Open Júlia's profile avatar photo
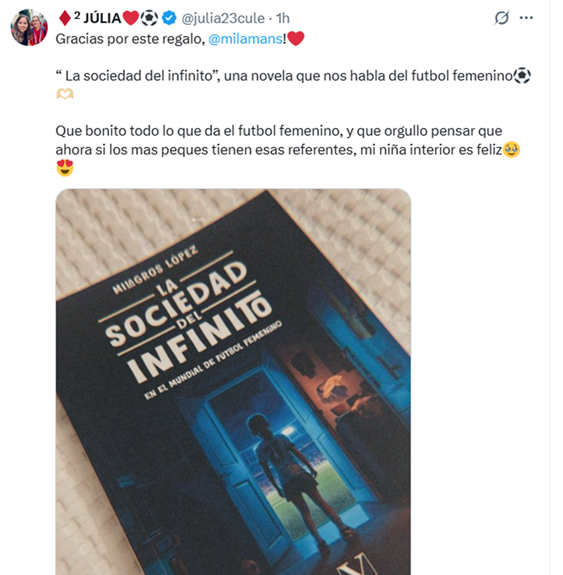Viewport: 563px width, 575px height. 29,28
